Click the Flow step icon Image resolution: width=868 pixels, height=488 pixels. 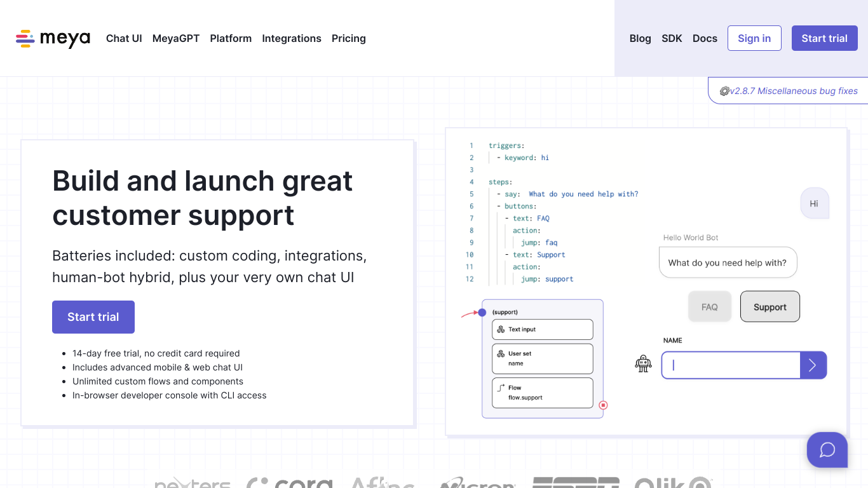pos(501,387)
